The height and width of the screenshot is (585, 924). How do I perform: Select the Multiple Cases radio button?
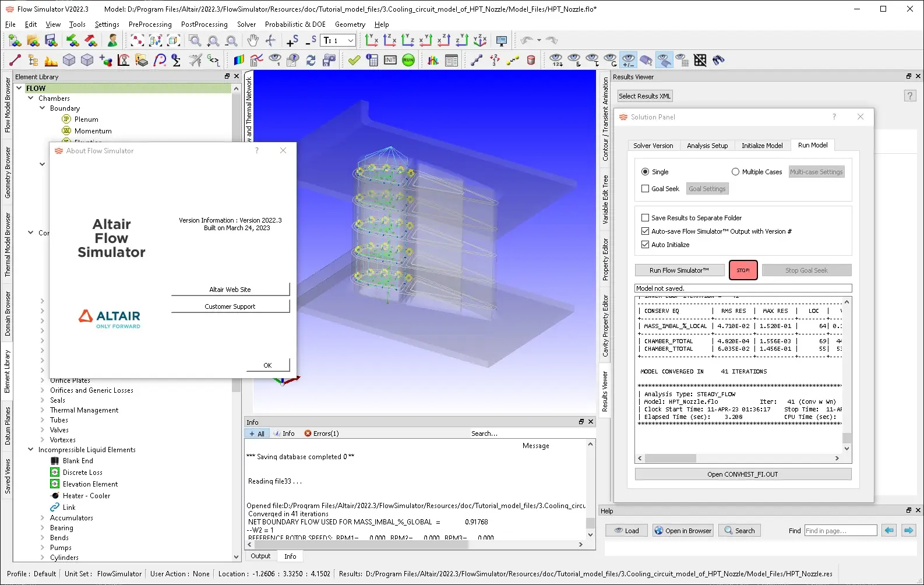pos(735,172)
